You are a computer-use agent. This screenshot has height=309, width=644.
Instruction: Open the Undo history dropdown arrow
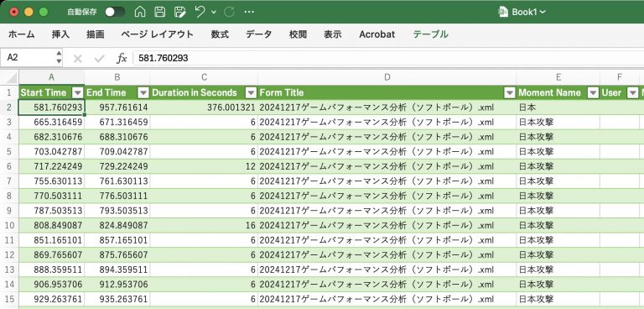214,13
